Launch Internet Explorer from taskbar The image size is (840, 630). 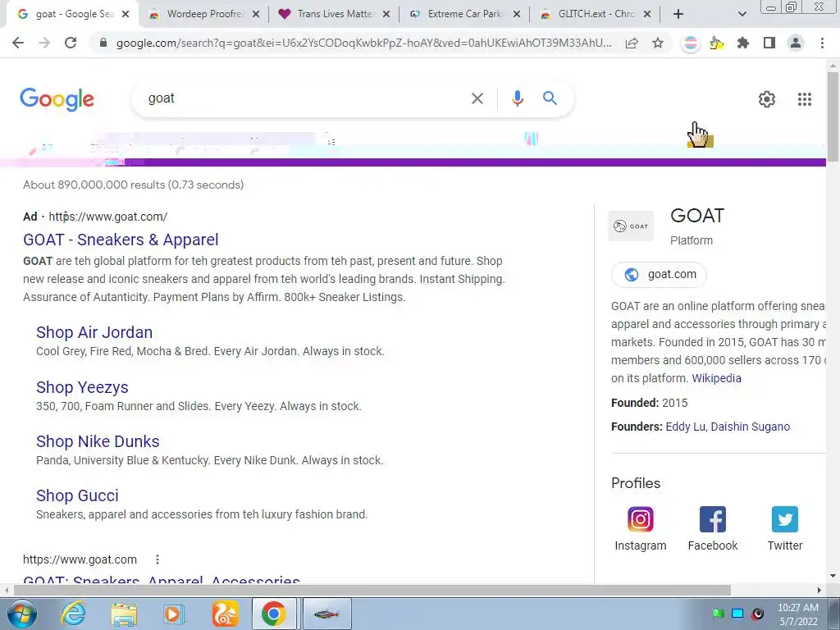[x=73, y=614]
